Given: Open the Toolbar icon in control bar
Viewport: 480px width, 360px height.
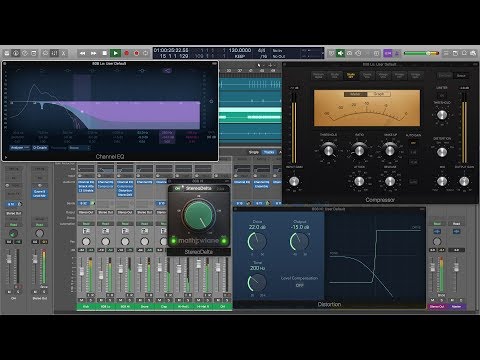Looking at the screenshot, I should pos(34,53).
